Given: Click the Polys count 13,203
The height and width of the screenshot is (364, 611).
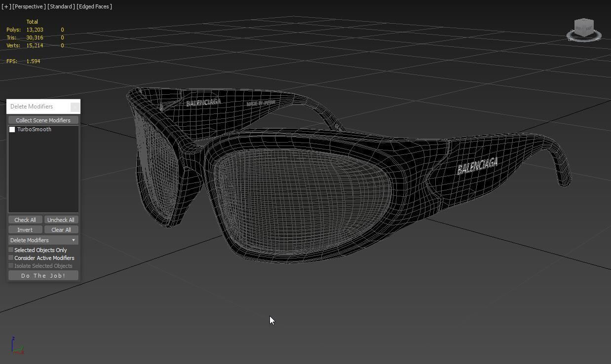Looking at the screenshot, I should (x=35, y=30).
